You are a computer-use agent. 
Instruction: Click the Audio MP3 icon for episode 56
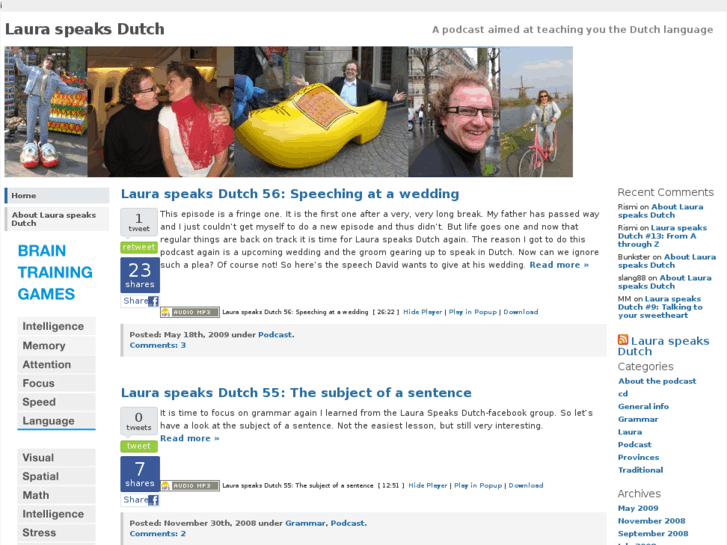tap(190, 312)
